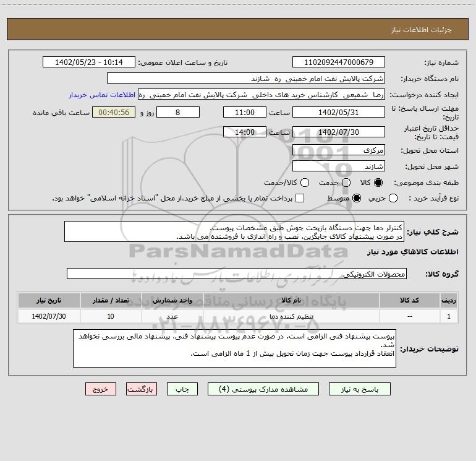The image size is (476, 461).
Task: Click تعداد / مقدار column header
Action: [111, 300]
